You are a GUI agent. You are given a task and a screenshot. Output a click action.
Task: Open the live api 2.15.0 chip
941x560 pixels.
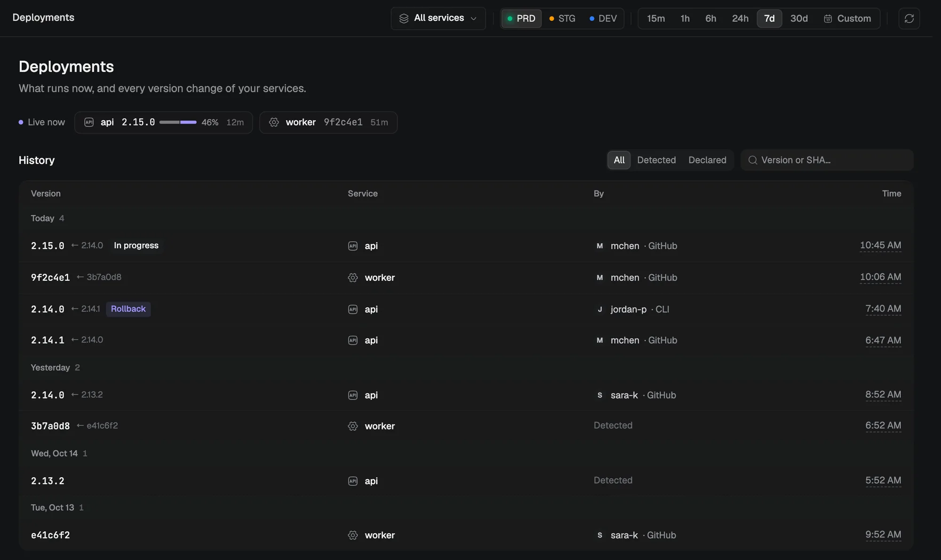(164, 122)
